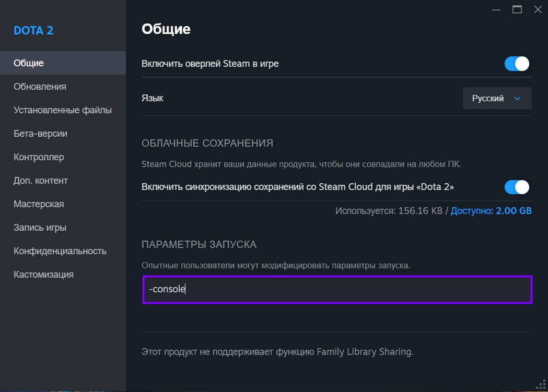The width and height of the screenshot is (548, 392).
Task: Minimize the properties window
Action: pyautogui.click(x=496, y=9)
